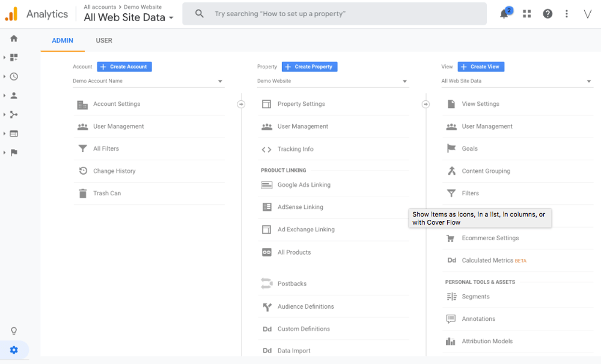Open Acquisition reports sidebar icon
601x364 pixels.
pos(14,115)
